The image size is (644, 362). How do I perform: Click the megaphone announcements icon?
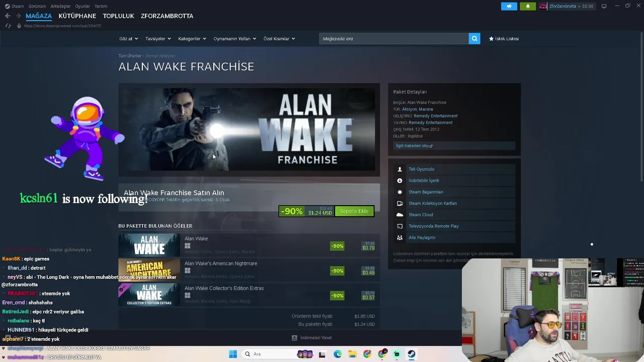click(509, 6)
